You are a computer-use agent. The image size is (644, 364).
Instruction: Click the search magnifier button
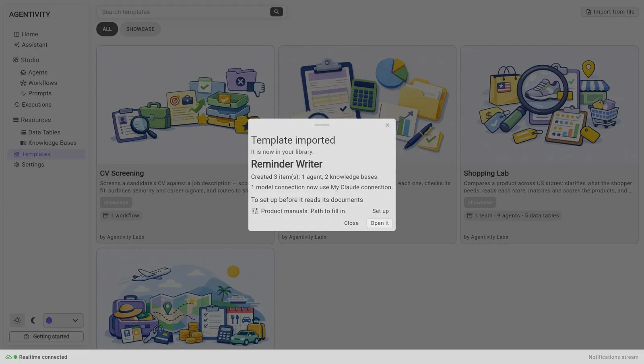tap(276, 12)
